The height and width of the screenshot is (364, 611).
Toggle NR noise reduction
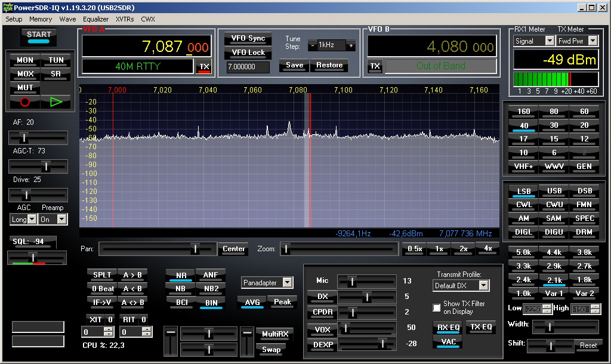[181, 276]
